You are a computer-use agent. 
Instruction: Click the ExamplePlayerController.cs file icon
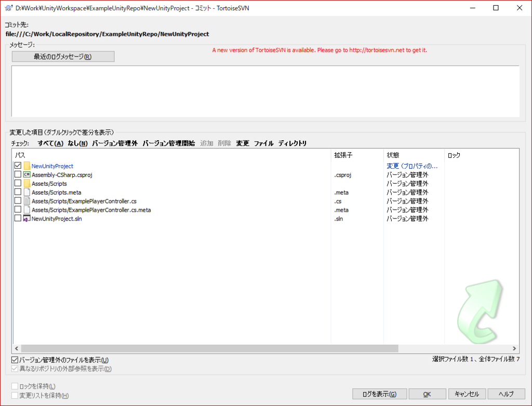click(x=27, y=201)
